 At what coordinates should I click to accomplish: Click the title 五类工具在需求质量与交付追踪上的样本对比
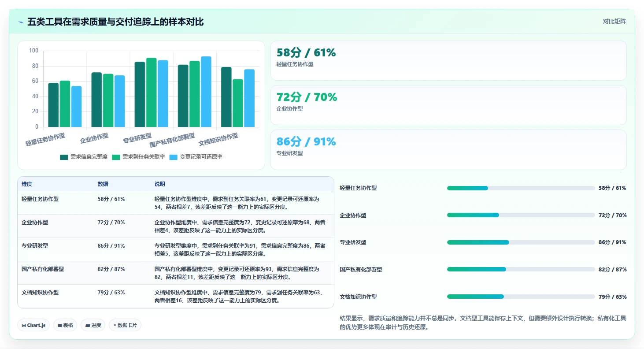point(115,22)
